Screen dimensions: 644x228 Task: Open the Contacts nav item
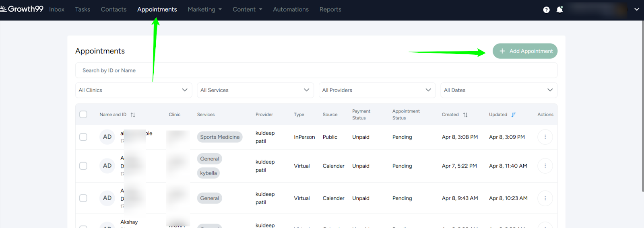click(114, 9)
